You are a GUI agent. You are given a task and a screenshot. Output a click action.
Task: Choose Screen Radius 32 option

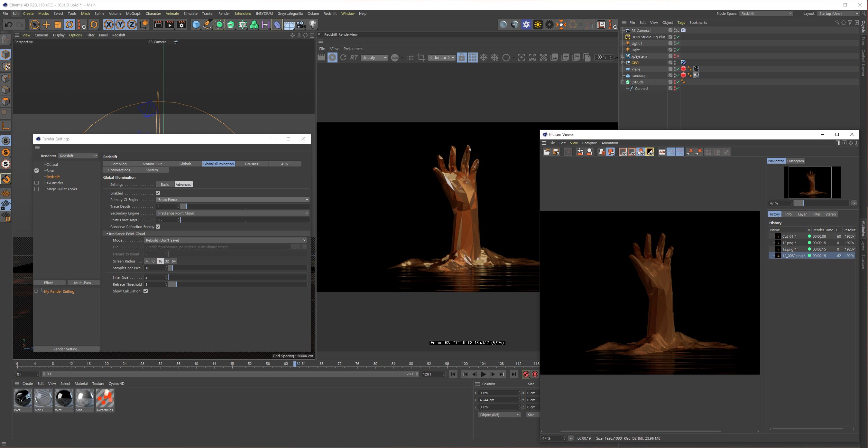[167, 261]
